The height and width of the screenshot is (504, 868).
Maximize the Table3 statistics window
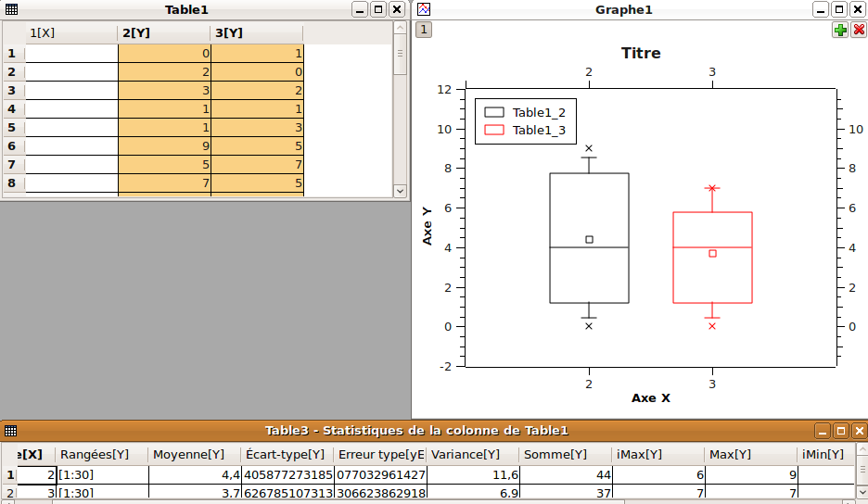coord(840,431)
